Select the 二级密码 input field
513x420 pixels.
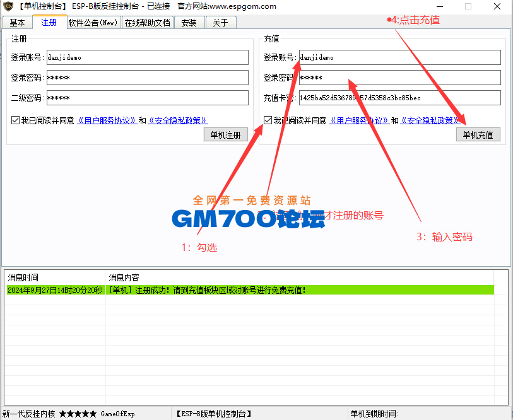147,98
